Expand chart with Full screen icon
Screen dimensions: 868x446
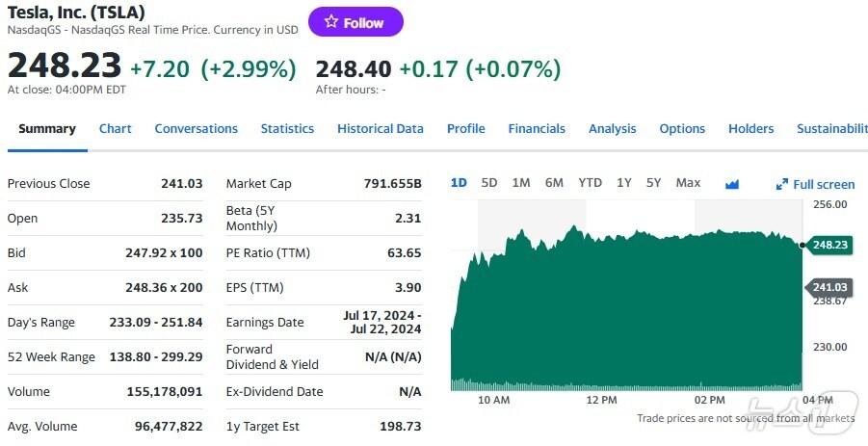(815, 184)
